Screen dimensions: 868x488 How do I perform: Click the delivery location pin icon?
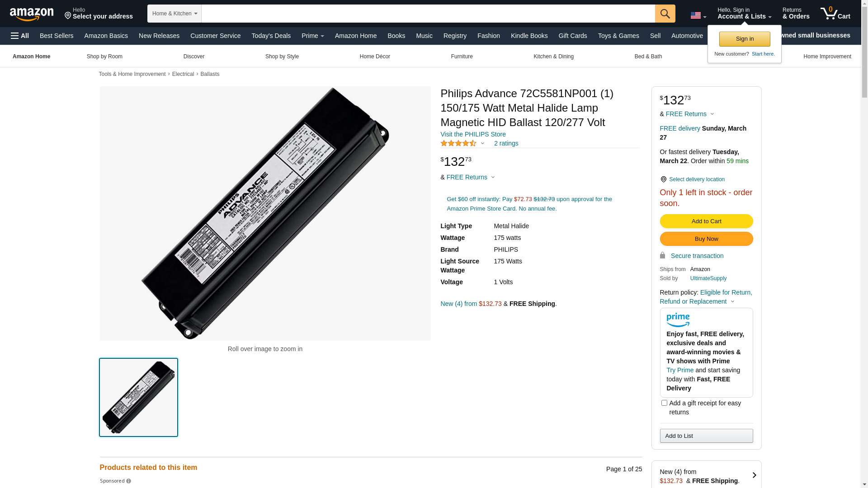click(x=663, y=179)
